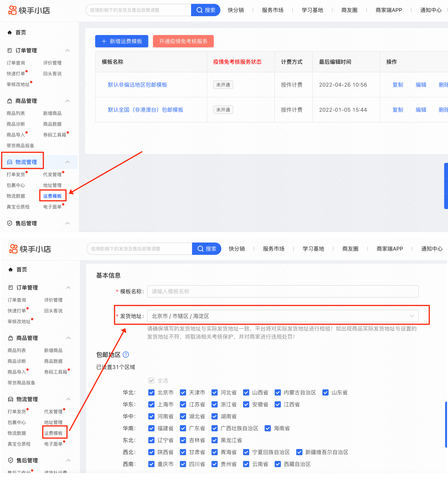
Task: Open the 默认非偏远地区包邮模板 link
Action: pos(138,84)
